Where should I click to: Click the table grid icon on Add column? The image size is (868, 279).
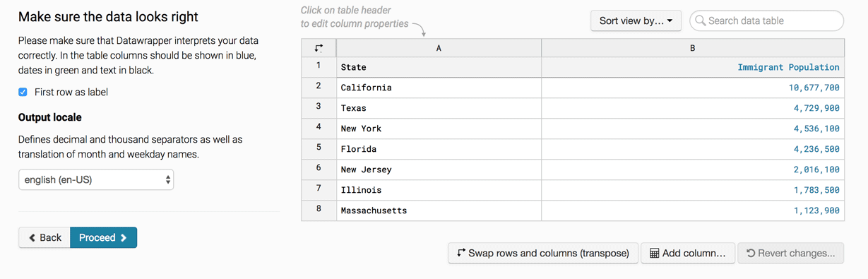coord(654,253)
